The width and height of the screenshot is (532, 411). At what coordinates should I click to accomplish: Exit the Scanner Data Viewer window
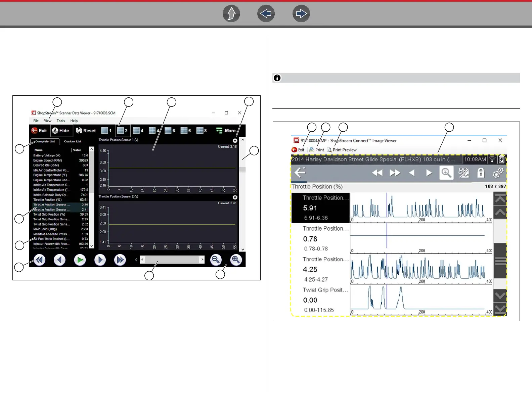coord(39,131)
